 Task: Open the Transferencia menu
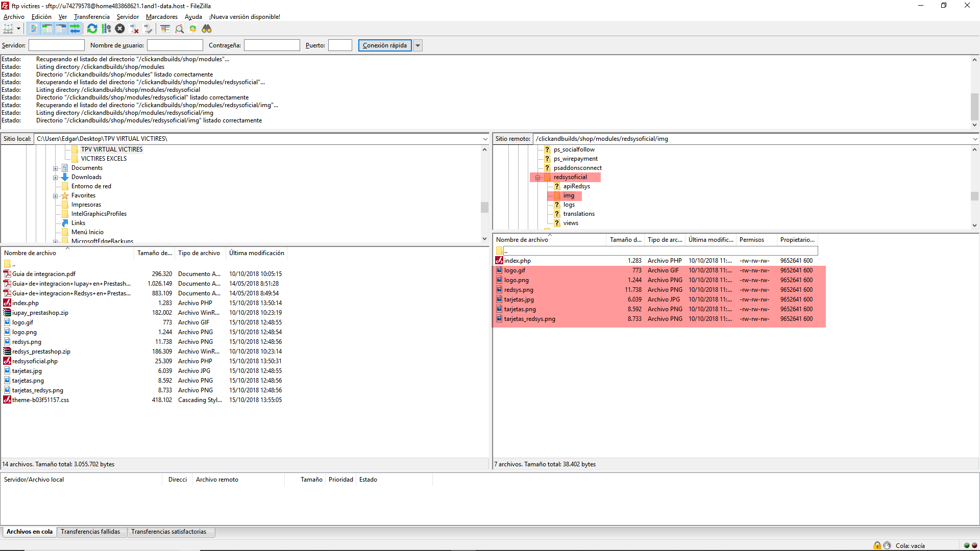(91, 17)
